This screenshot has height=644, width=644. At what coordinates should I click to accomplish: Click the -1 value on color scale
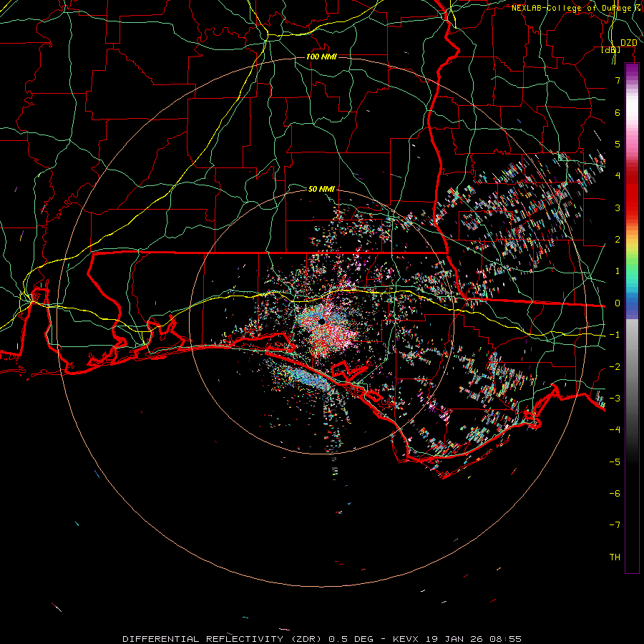point(615,335)
